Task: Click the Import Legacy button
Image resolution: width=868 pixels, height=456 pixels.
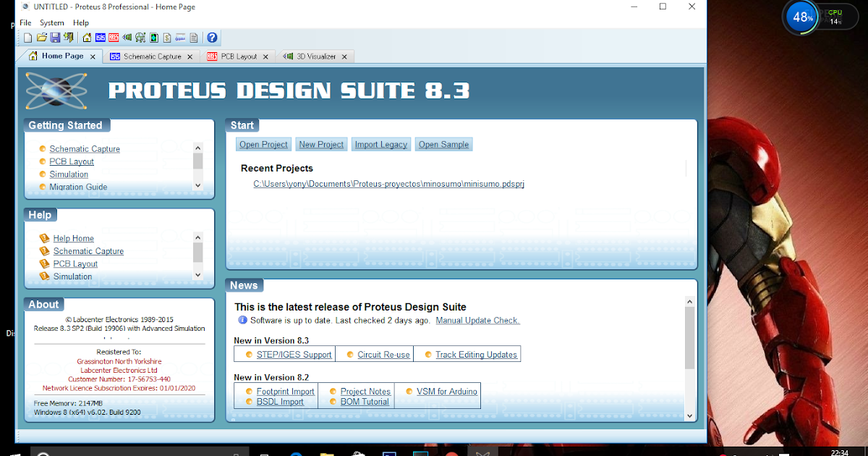Action: pos(381,144)
